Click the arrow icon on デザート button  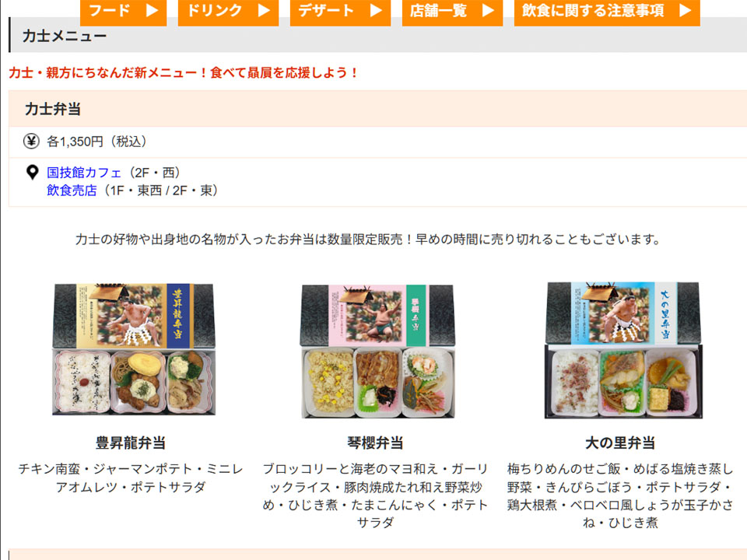tap(376, 10)
